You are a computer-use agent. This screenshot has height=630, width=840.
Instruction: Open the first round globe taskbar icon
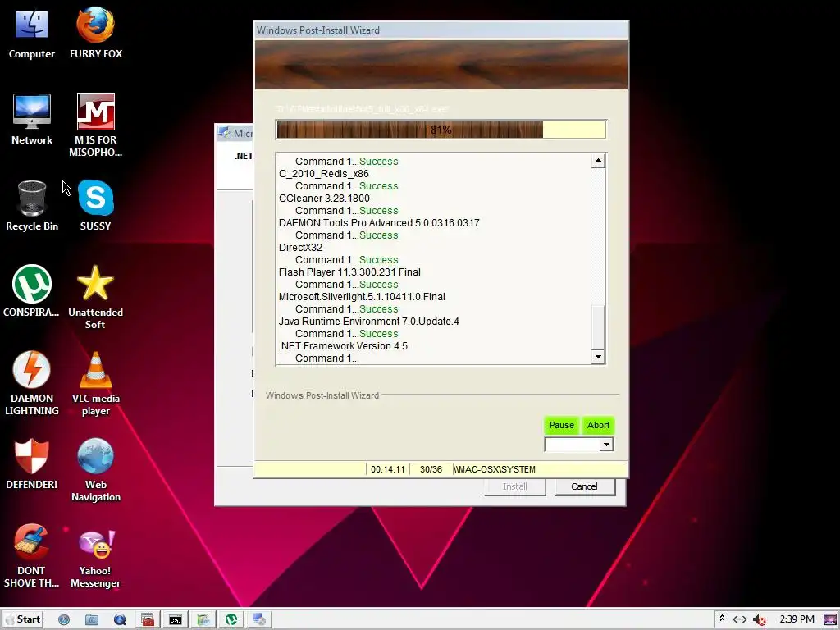(x=64, y=620)
